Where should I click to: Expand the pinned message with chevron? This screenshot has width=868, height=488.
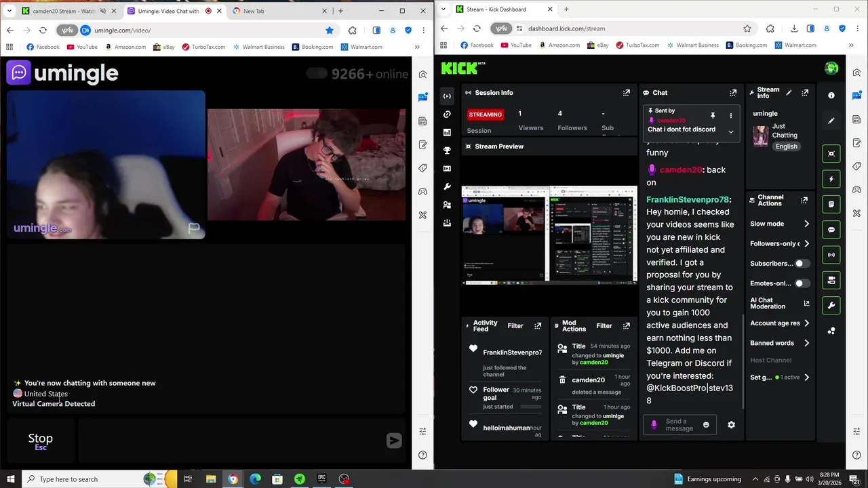pos(730,131)
